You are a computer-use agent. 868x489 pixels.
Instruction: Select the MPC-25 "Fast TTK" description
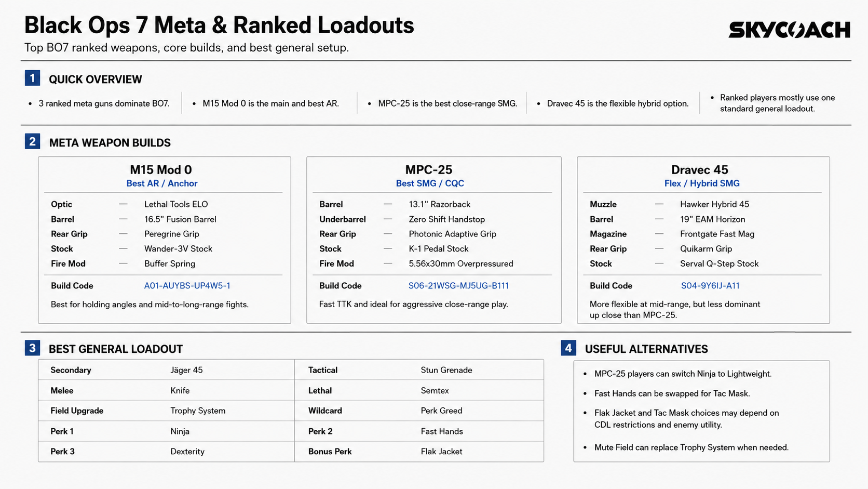414,305
